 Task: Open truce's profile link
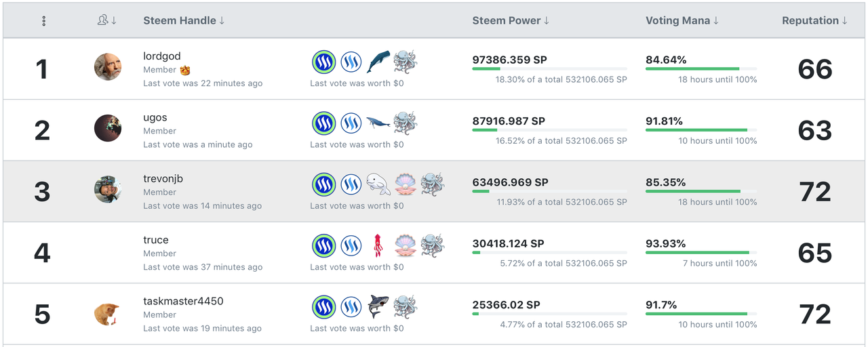pos(156,240)
